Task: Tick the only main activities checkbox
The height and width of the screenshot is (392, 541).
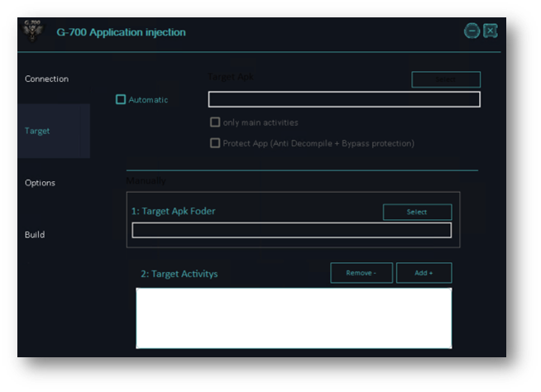Action: pyautogui.click(x=215, y=122)
